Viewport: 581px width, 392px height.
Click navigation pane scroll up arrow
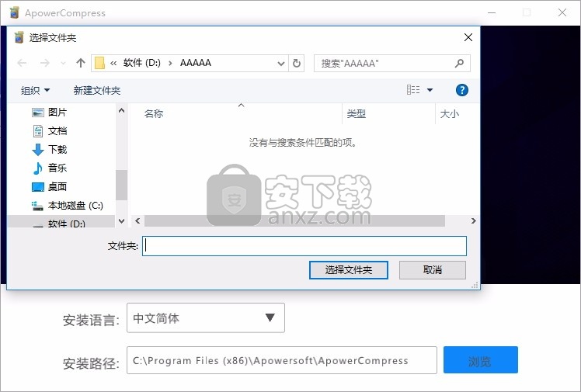tap(121, 110)
